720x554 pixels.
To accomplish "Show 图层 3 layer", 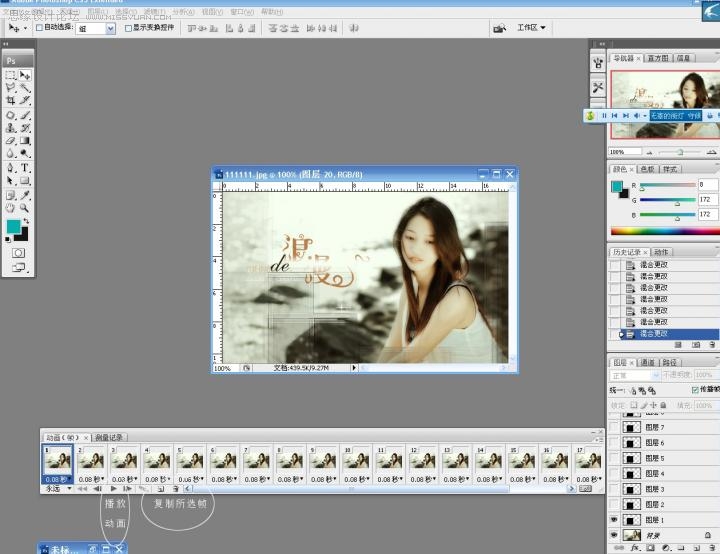I will pyautogui.click(x=614, y=489).
